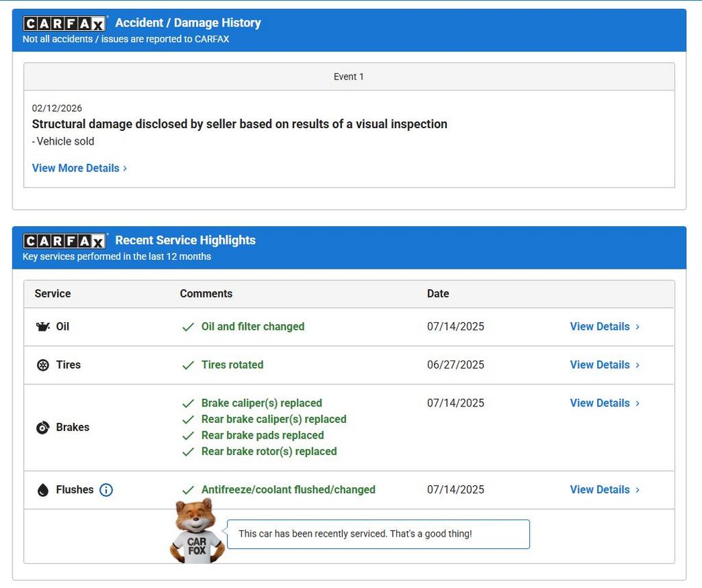702x588 pixels.
Task: Click the CARFAX logo in Accident History header
Action: [x=64, y=23]
